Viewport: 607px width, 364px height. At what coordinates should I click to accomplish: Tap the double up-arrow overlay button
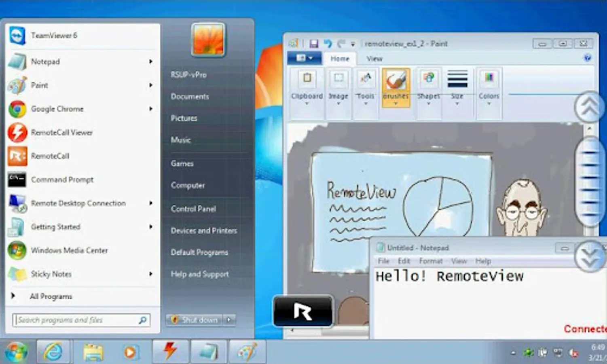point(590,107)
